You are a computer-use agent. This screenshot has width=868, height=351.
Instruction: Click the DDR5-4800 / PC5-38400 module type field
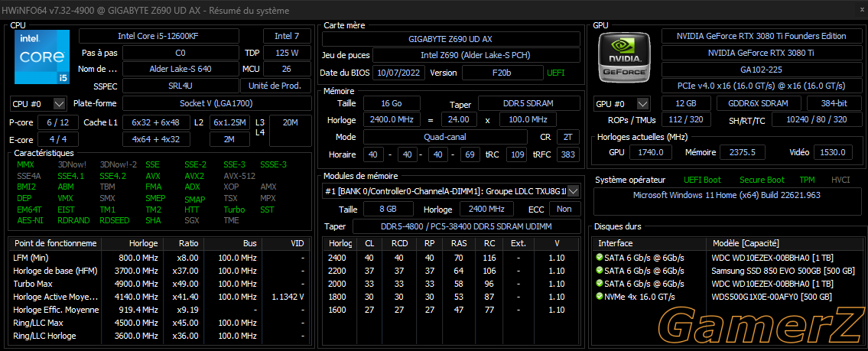(x=466, y=226)
